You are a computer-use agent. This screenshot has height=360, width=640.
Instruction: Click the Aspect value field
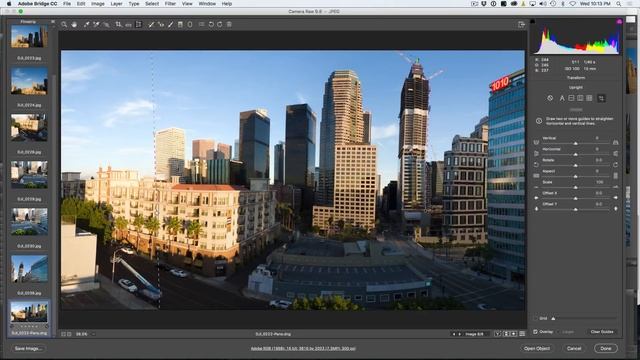tap(598, 171)
